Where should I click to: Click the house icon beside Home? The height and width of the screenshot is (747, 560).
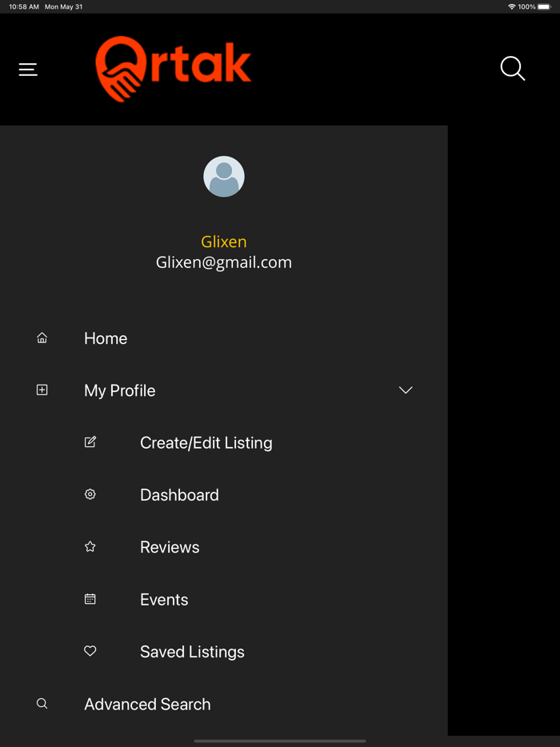click(42, 338)
